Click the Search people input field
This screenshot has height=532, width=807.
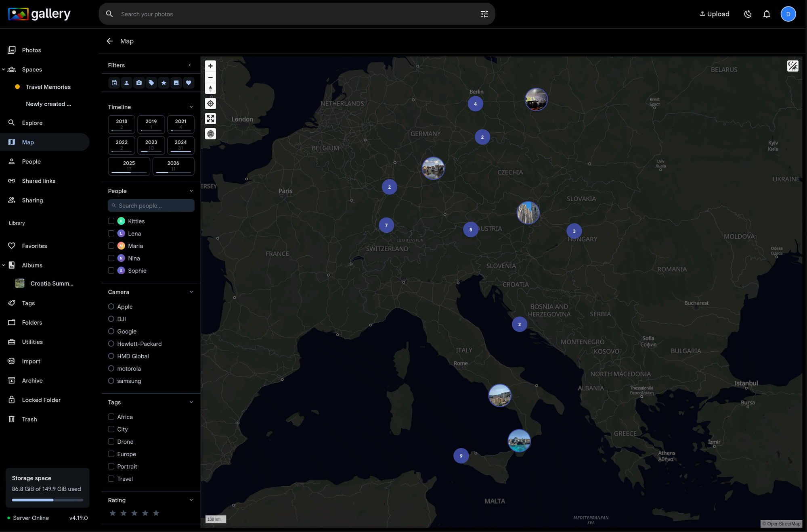click(151, 205)
